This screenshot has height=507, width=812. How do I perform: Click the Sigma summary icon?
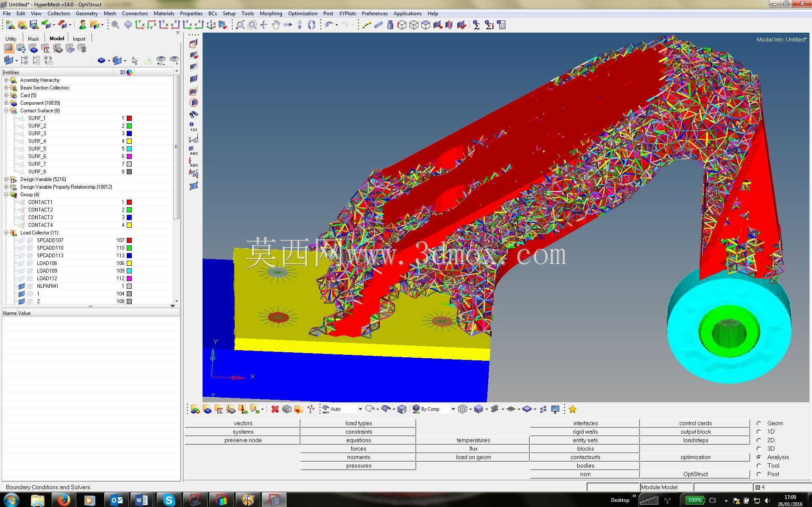476,25
